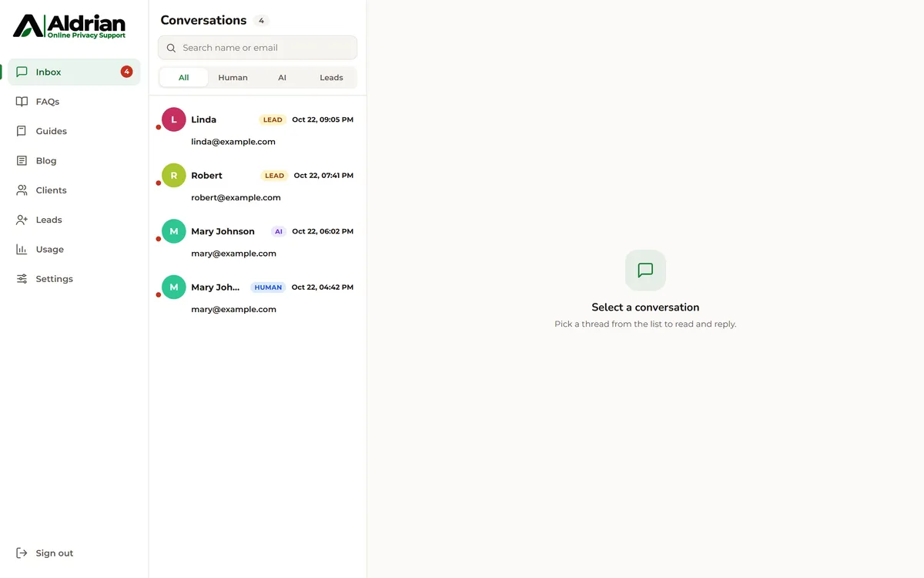Click the Oct 22, 06:02 PM timestamp
Viewport: 924px width, 578px height.
pyautogui.click(x=323, y=231)
